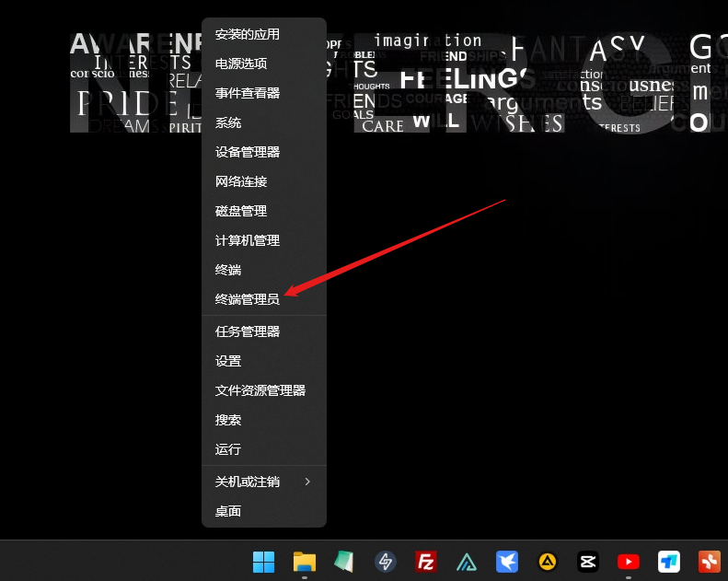The width and height of the screenshot is (728, 581).
Task: Launch CapCut from the taskbar
Action: (x=587, y=561)
